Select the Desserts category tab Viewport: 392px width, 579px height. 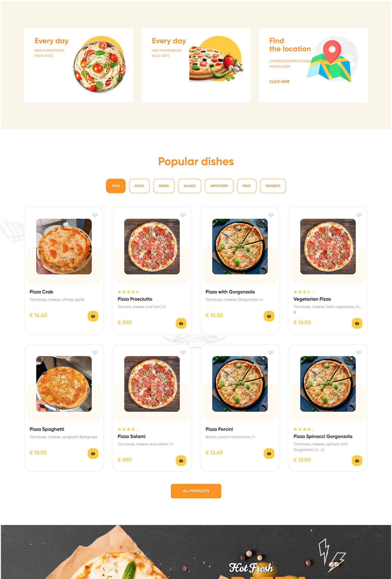pyautogui.click(x=273, y=186)
